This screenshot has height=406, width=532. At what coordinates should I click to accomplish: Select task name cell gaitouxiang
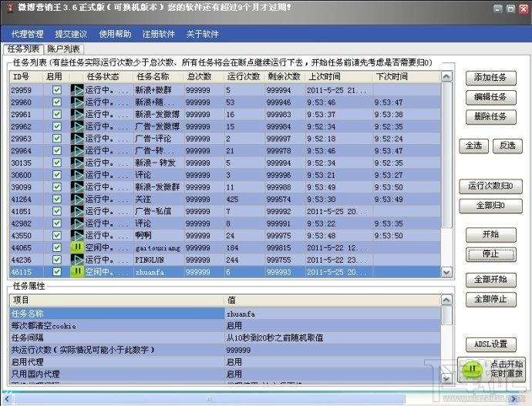coord(158,248)
